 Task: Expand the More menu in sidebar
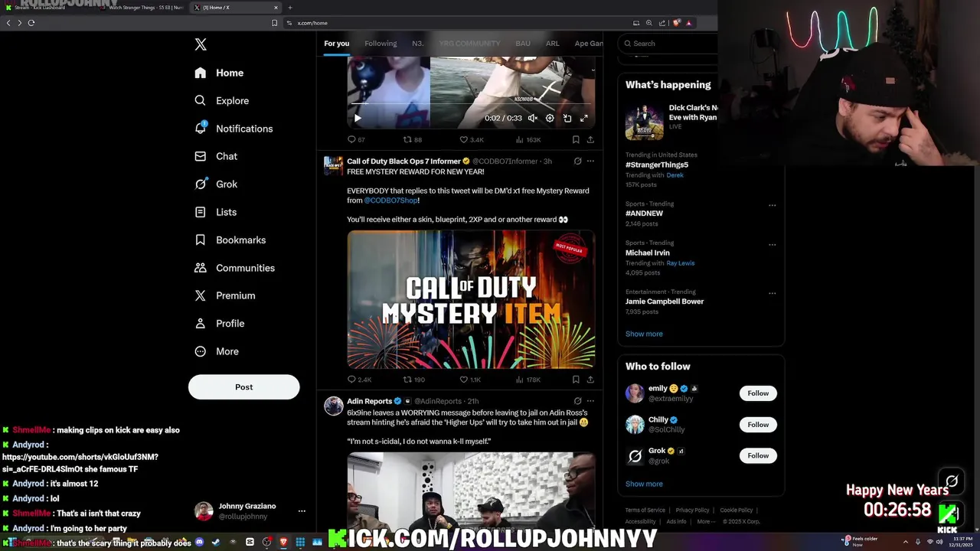point(216,351)
